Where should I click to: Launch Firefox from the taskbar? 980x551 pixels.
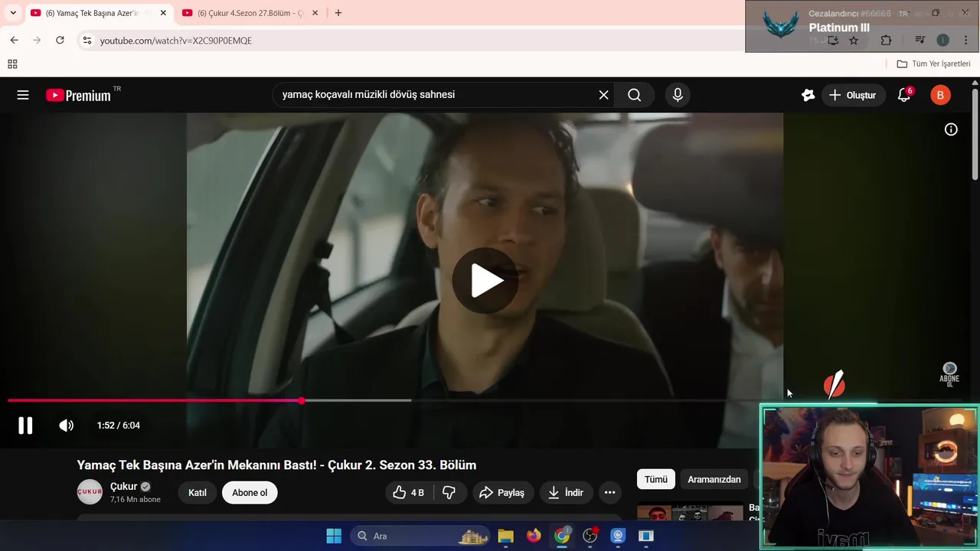pyautogui.click(x=534, y=536)
